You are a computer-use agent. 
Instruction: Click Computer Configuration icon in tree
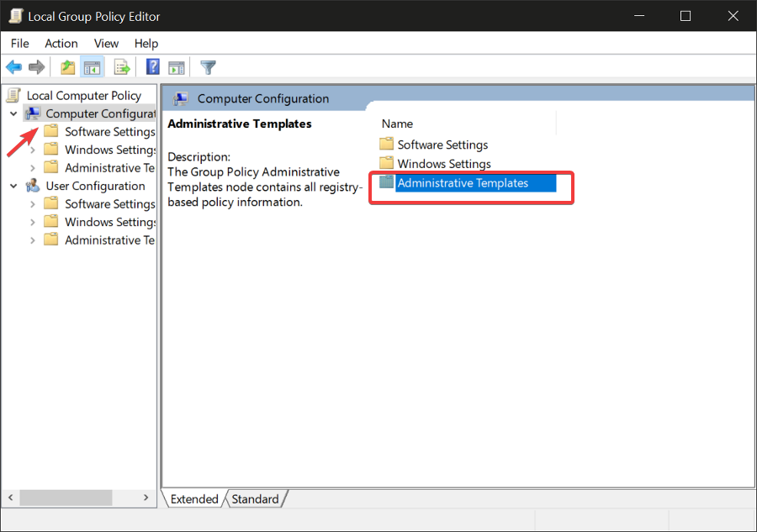[x=33, y=113]
